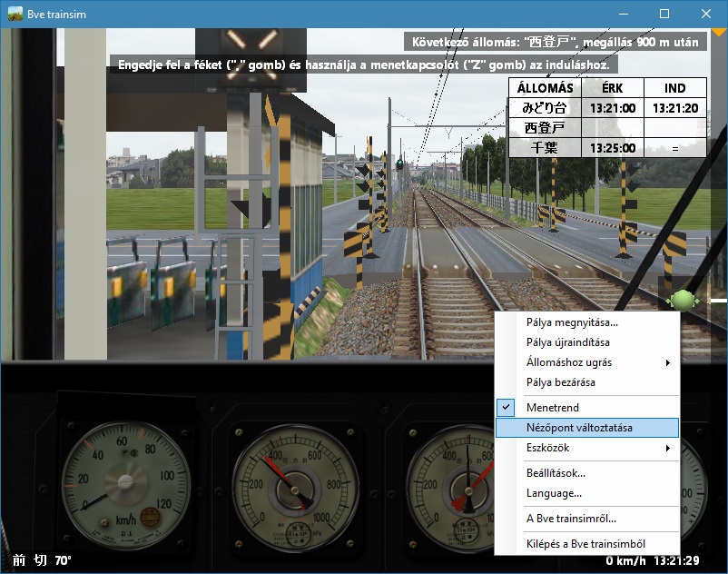This screenshot has width=728, height=574.
Task: Exit via Kilépés a Bve trainsimből
Action: point(585,544)
